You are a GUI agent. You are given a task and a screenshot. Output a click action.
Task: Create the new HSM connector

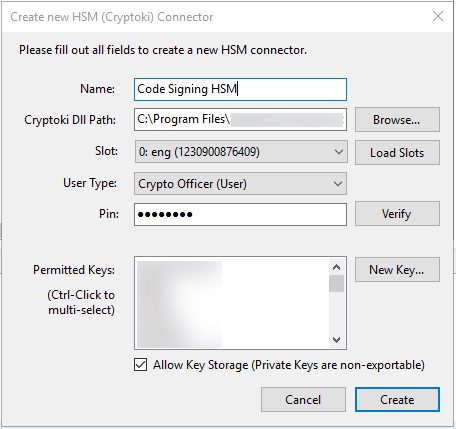pyautogui.click(x=397, y=400)
